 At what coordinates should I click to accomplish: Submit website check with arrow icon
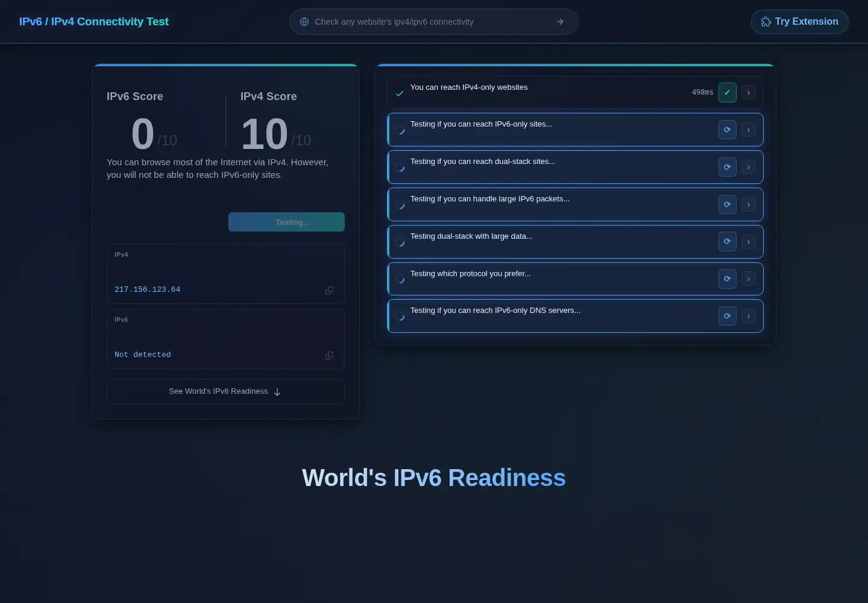tap(560, 22)
